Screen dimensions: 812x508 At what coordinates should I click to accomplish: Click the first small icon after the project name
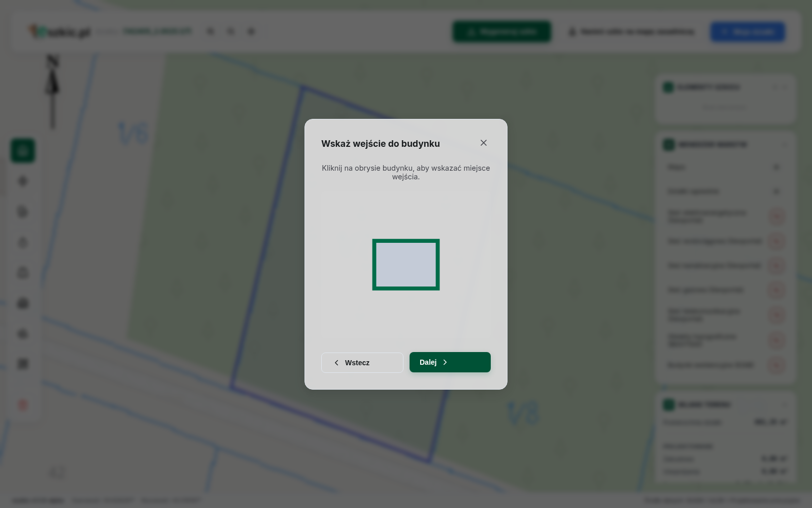point(211,31)
